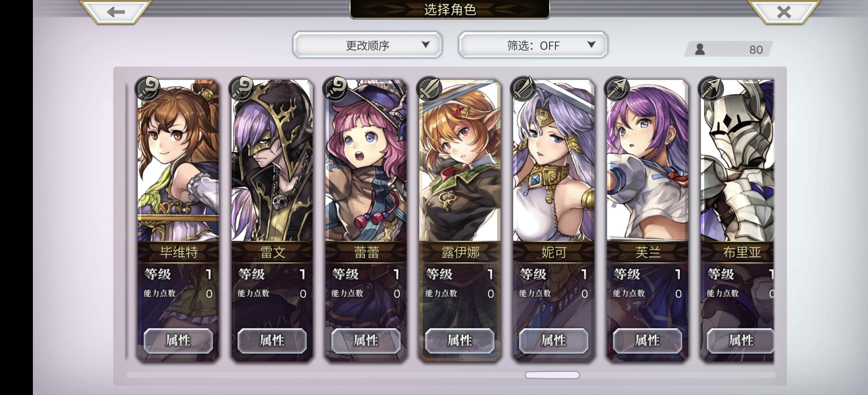This screenshot has height=395, width=868.
Task: Close the 选择角色 screen with X
Action: pyautogui.click(x=784, y=12)
